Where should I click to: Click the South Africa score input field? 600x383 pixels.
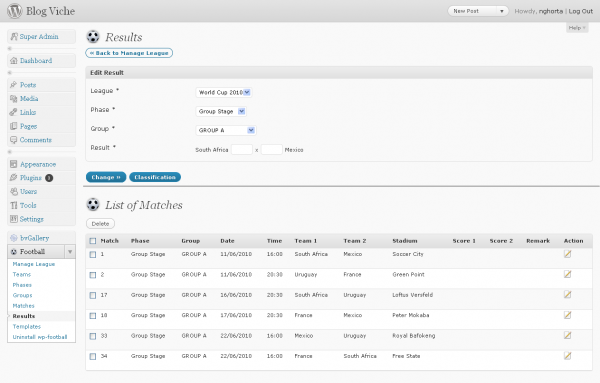tap(242, 149)
